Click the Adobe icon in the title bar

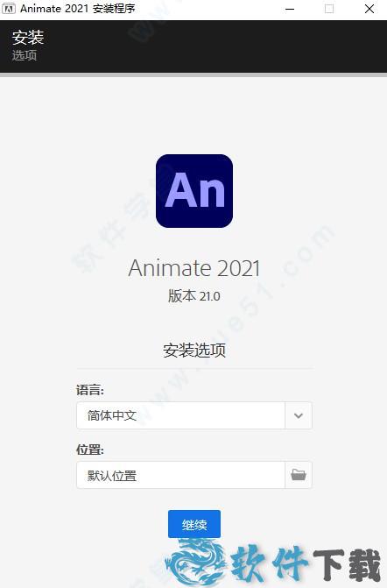coord(8,9)
